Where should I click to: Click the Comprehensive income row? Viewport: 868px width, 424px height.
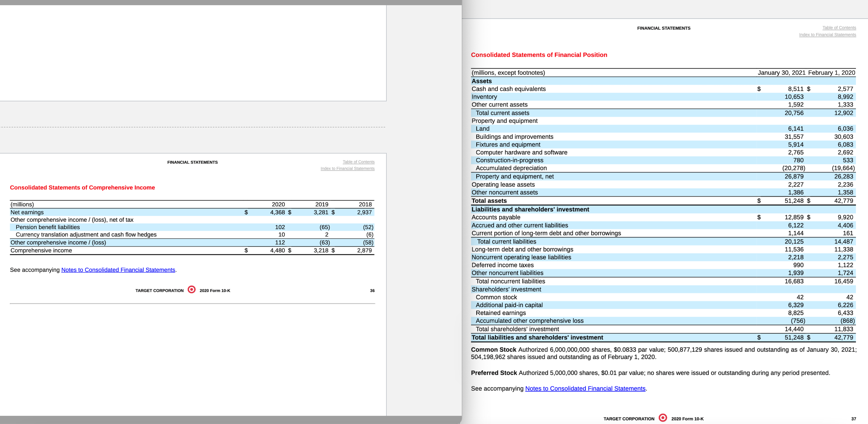[41, 250]
